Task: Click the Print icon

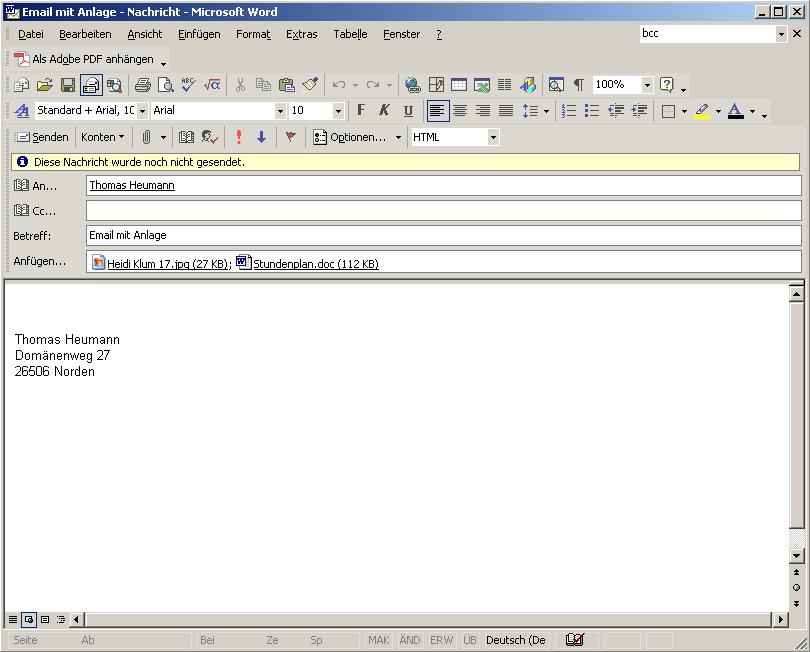Action: [143, 85]
